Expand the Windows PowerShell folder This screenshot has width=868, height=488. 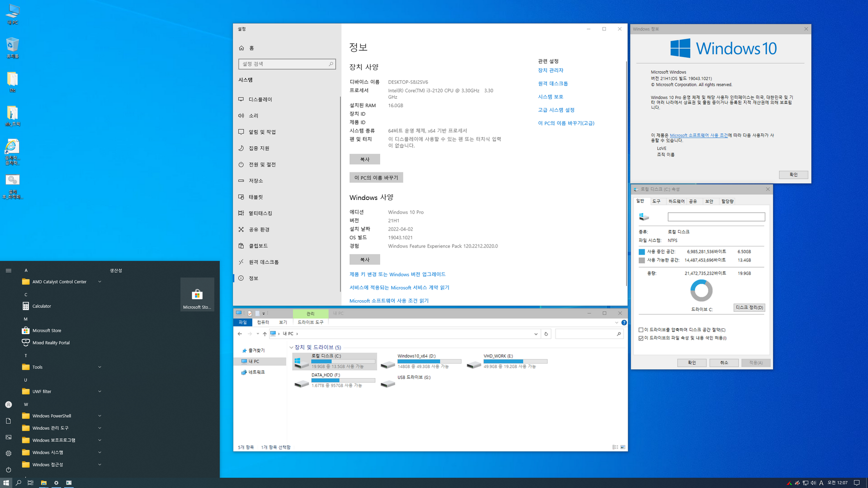[62, 416]
